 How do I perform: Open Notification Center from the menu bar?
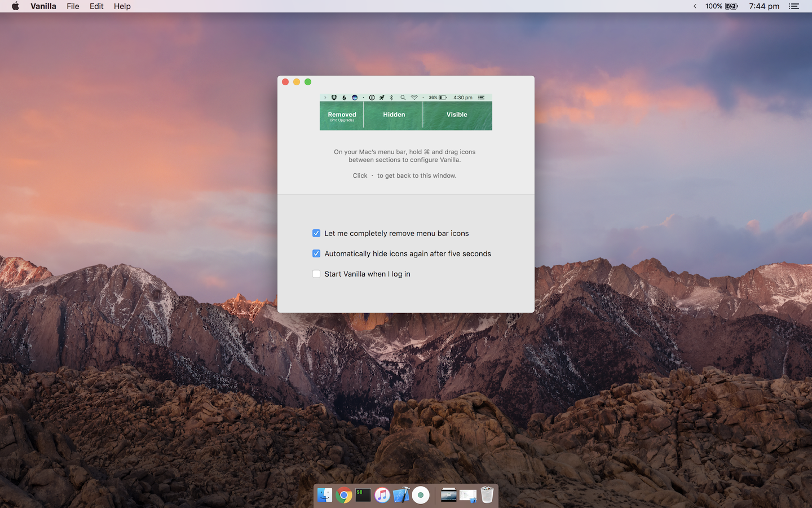pyautogui.click(x=794, y=6)
